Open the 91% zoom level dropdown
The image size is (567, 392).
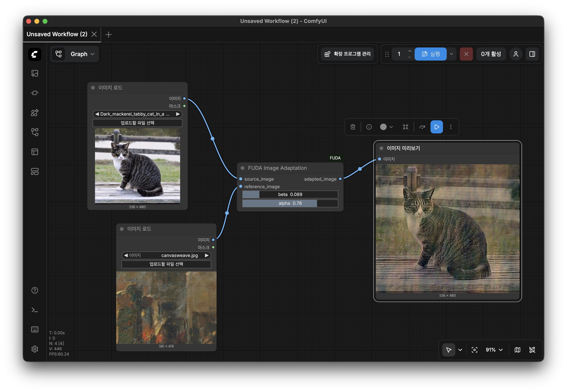click(494, 350)
